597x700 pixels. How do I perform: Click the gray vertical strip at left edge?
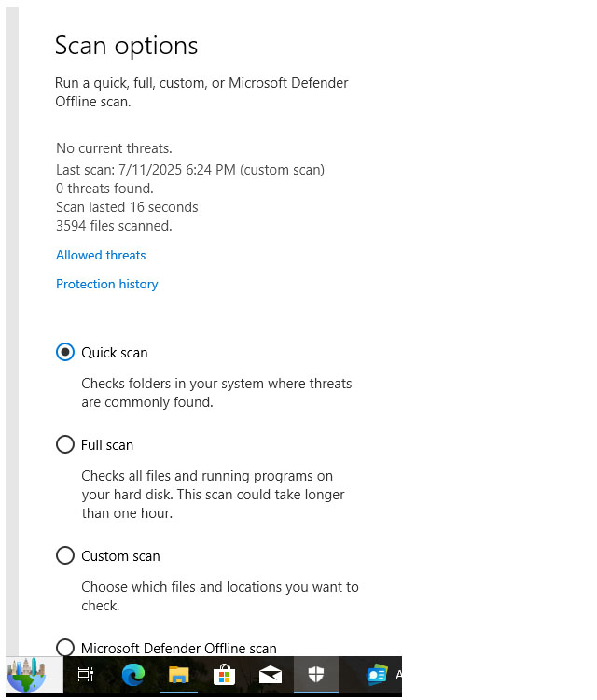(x=12, y=330)
